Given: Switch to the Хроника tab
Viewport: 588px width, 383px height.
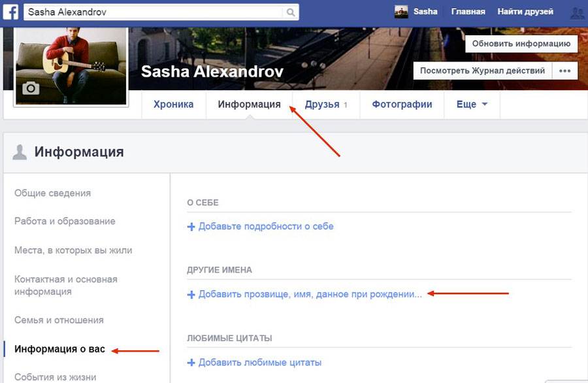Looking at the screenshot, I should point(173,105).
